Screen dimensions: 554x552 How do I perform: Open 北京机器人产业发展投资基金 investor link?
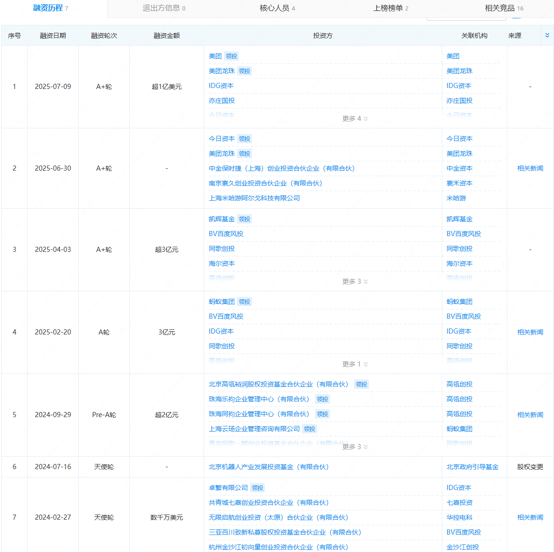click(269, 467)
